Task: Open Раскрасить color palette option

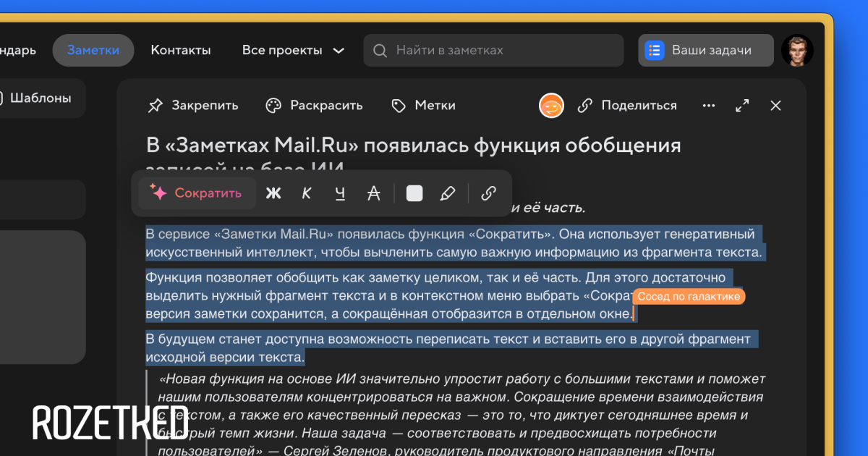Action: click(314, 106)
